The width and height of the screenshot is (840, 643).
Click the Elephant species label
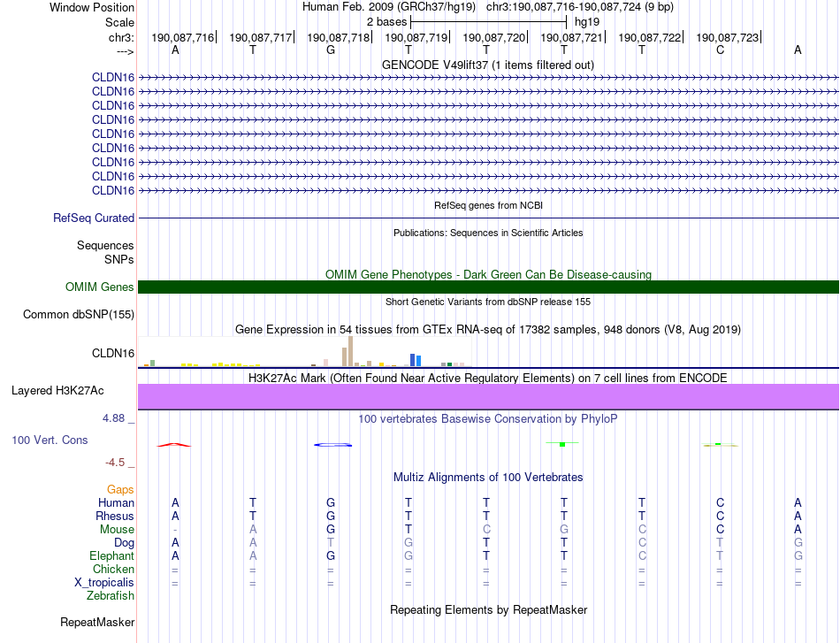(x=111, y=555)
